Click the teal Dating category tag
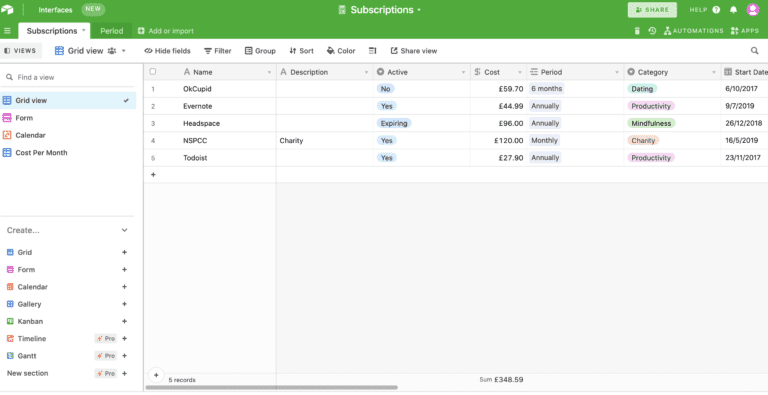This screenshot has height=395, width=768. click(642, 89)
